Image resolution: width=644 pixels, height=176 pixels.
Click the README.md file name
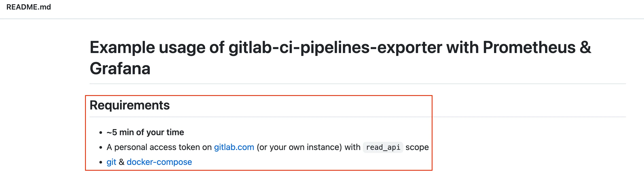(29, 7)
